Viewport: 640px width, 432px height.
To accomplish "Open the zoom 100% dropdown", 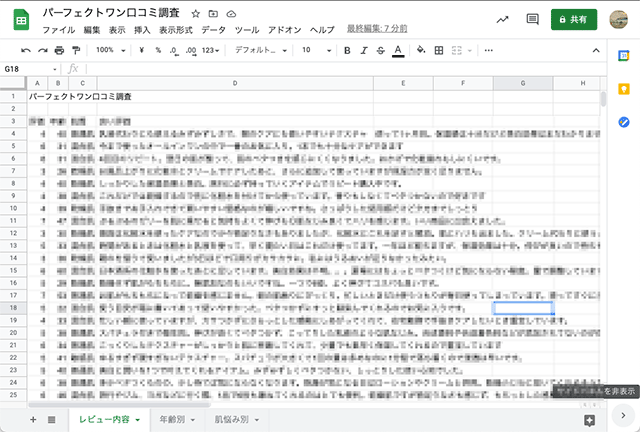I will pyautogui.click(x=111, y=50).
